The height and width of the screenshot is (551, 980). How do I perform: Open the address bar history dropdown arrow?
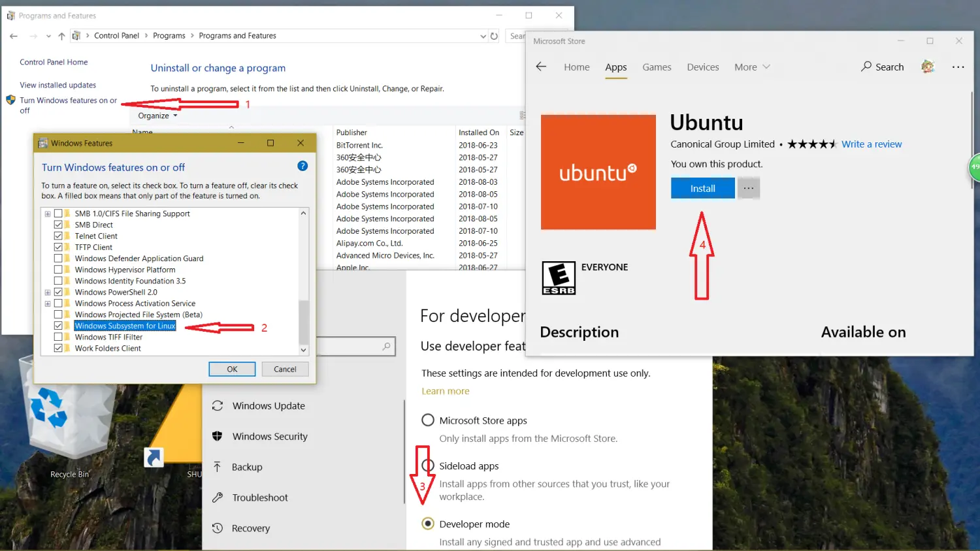483,36
